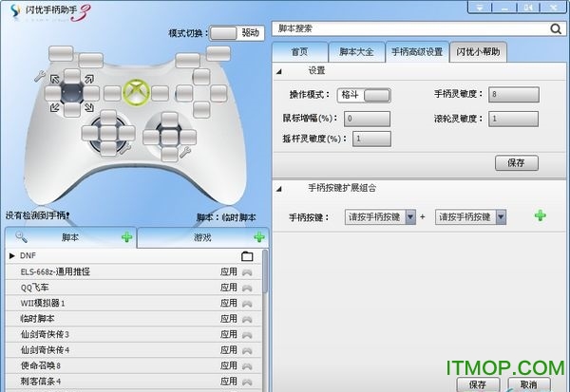Collapse the 设置 section triangle
Viewport: 570px width, 392px height.
[278, 71]
